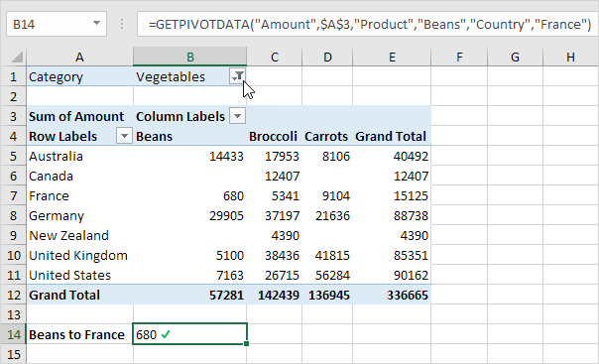Open the Category filter icon next to Vegetables
Image resolution: width=599 pixels, height=364 pixels.
(238, 76)
